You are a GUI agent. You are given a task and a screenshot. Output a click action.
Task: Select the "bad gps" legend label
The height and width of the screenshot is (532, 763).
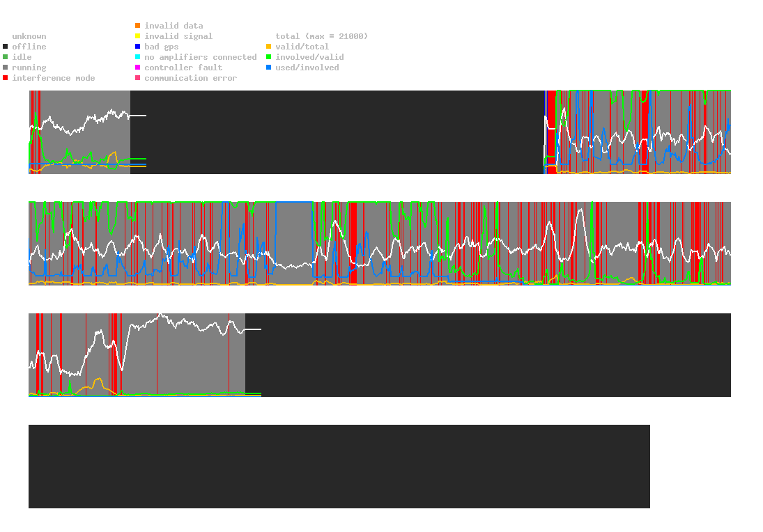pos(162,47)
